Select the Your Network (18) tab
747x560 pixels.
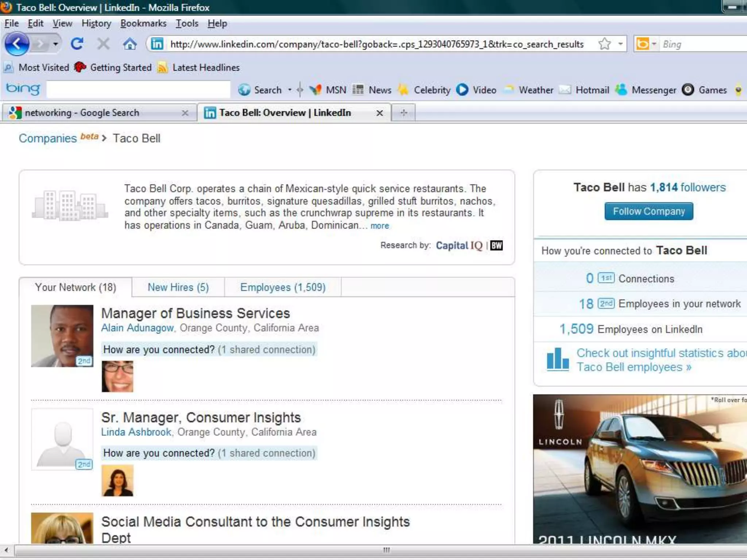click(x=76, y=287)
